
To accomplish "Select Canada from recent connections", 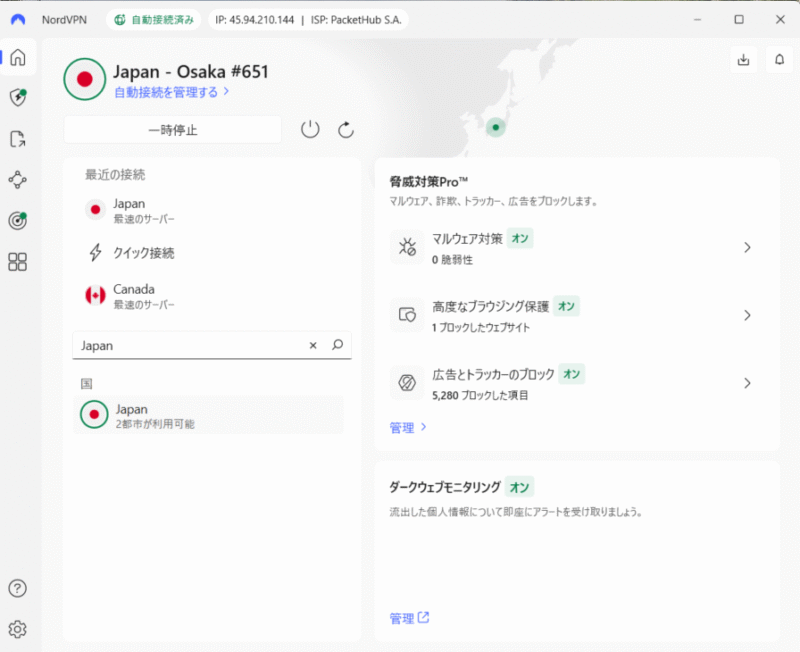I will (x=135, y=295).
